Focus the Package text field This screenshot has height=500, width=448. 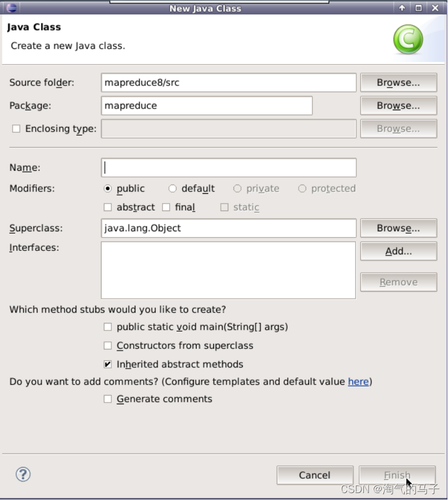click(206, 106)
